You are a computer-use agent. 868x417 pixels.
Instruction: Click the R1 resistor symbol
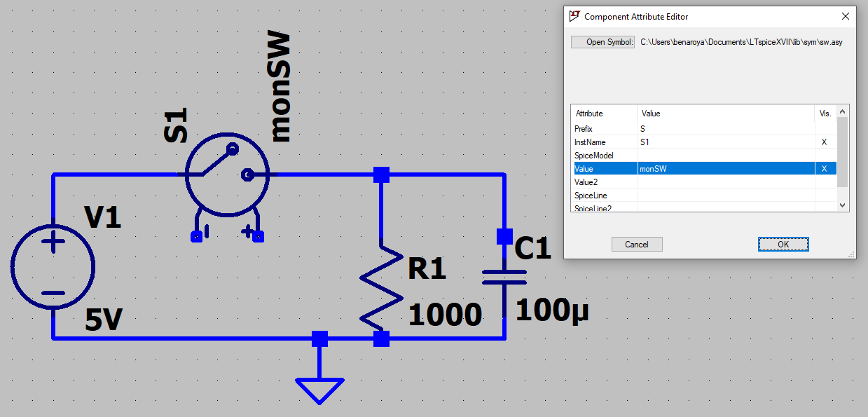click(381, 286)
